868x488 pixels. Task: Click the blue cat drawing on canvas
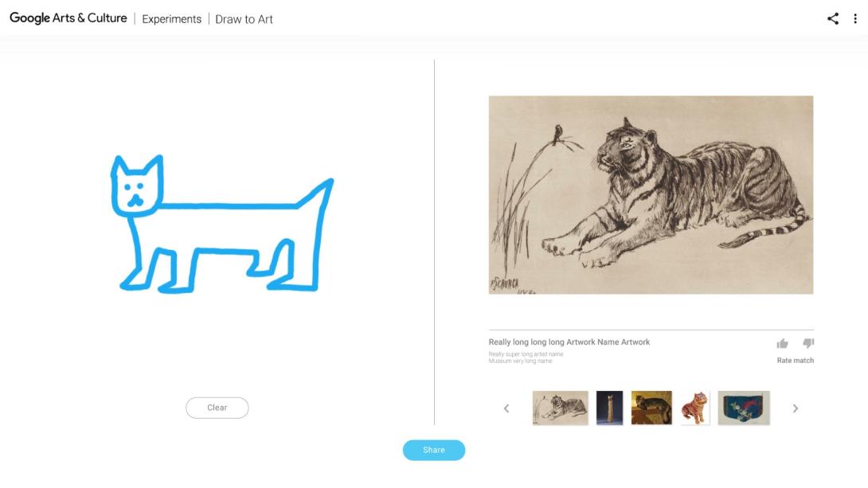point(222,224)
